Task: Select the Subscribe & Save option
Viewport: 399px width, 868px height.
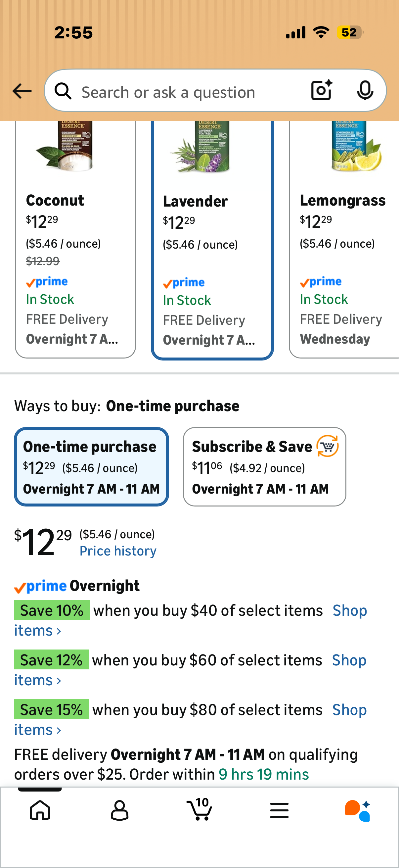Action: (265, 467)
